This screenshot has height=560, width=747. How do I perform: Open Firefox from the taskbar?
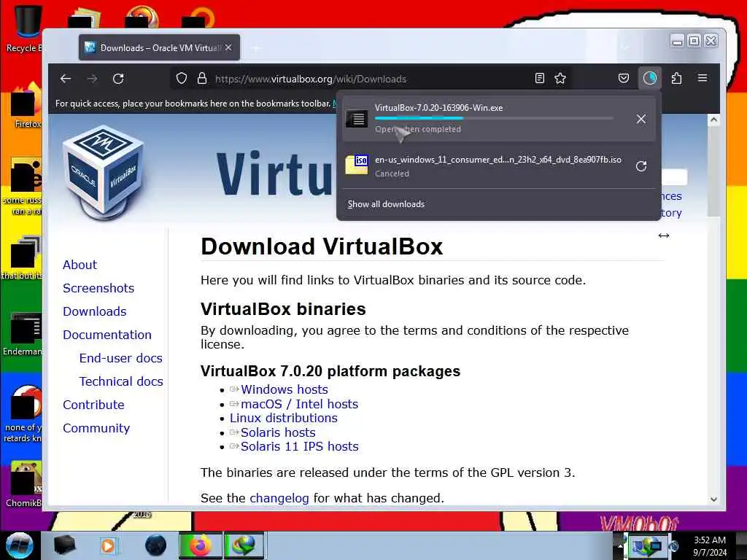tap(201, 545)
